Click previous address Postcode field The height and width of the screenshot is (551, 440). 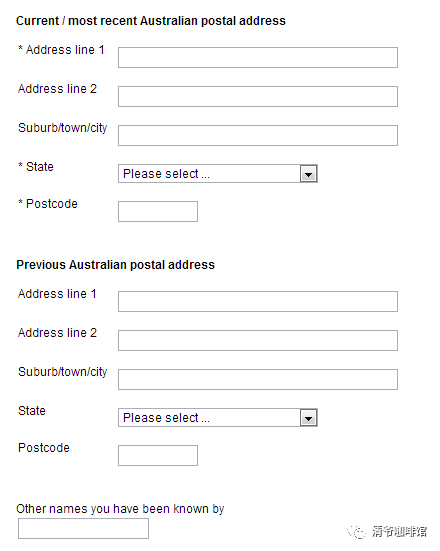click(x=158, y=455)
